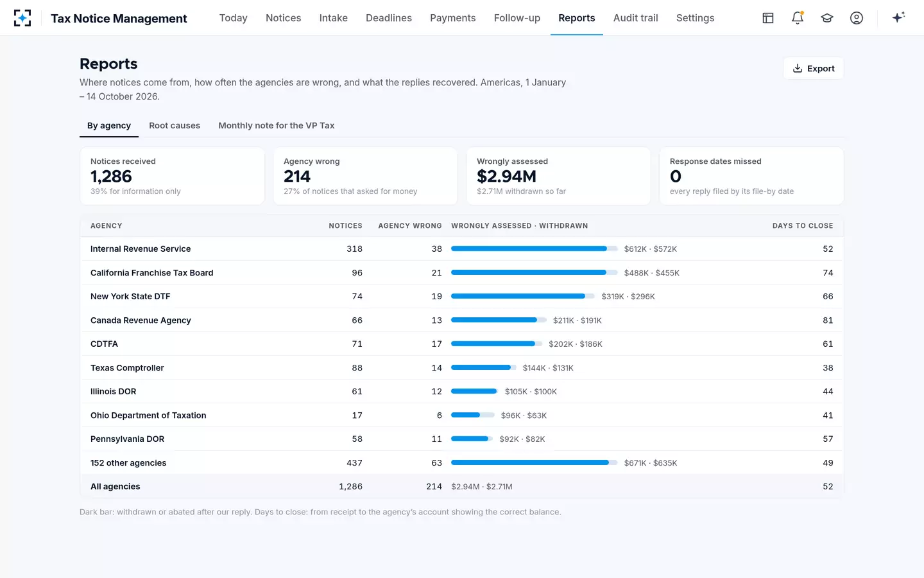Export the reports data
The width and height of the screenshot is (924, 578).
814,69
